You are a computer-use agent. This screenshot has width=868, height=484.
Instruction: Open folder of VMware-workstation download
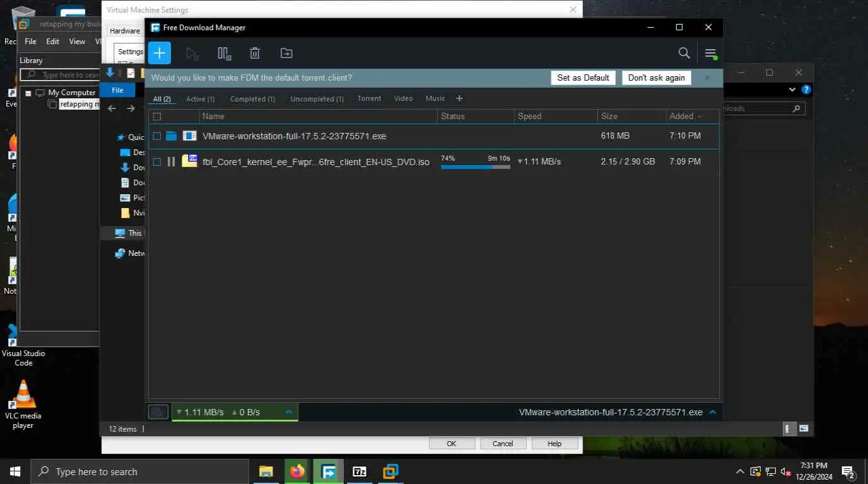coord(171,135)
